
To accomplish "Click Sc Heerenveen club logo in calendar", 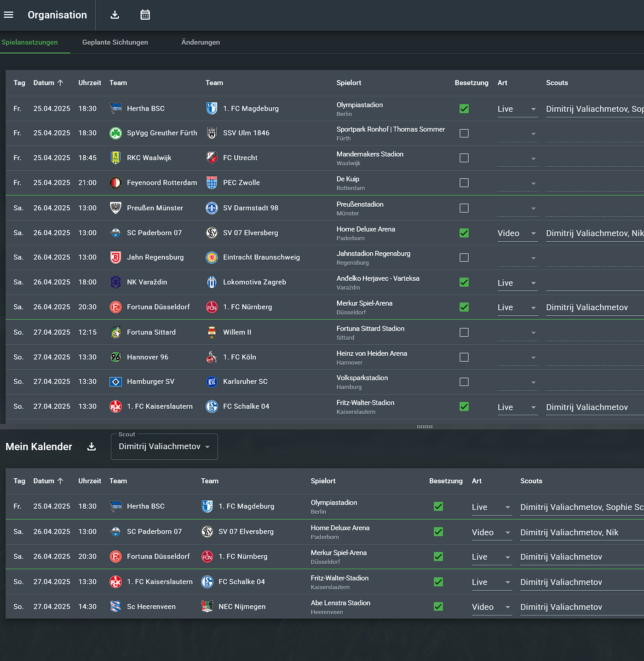I will click(115, 607).
